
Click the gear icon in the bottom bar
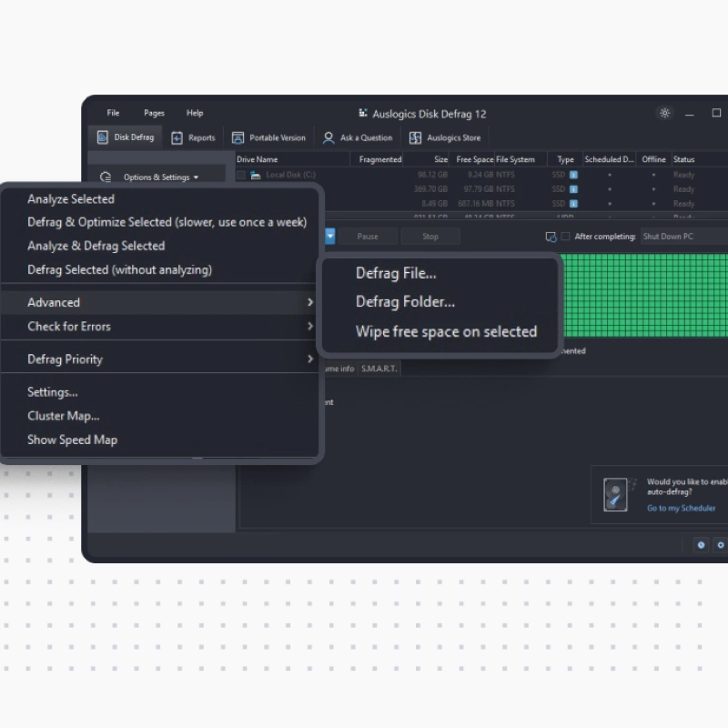(x=721, y=545)
